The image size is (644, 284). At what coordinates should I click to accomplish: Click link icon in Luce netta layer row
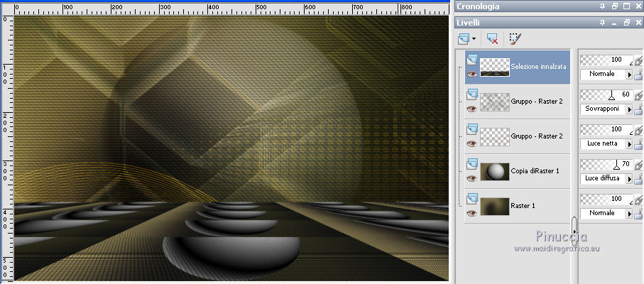tap(638, 130)
